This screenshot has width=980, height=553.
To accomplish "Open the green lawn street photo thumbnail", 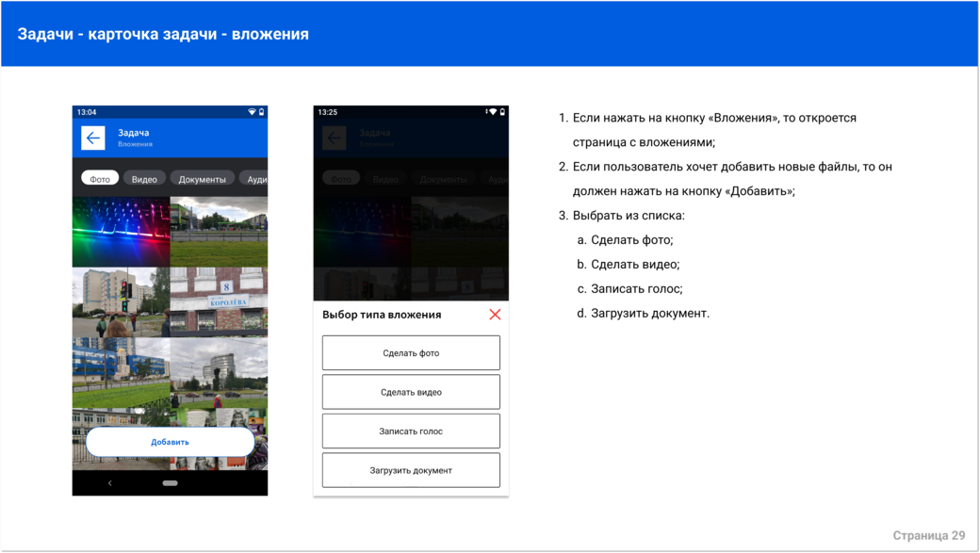I will click(219, 232).
